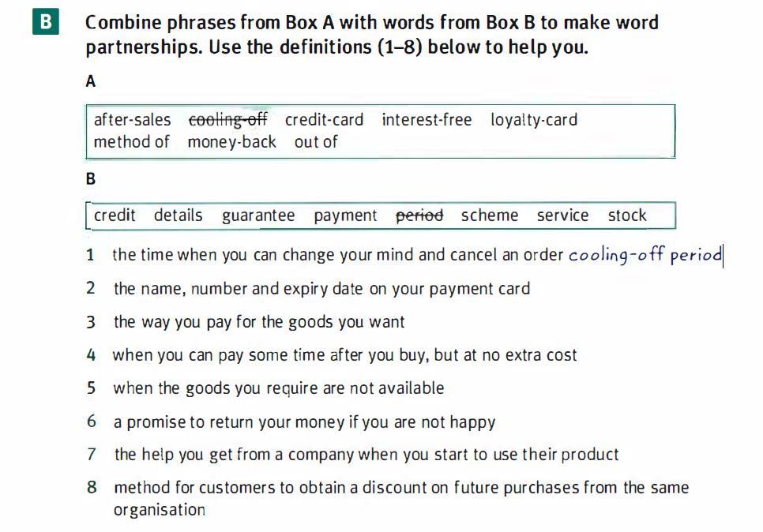Click definition 2 about payment card details

321,289
